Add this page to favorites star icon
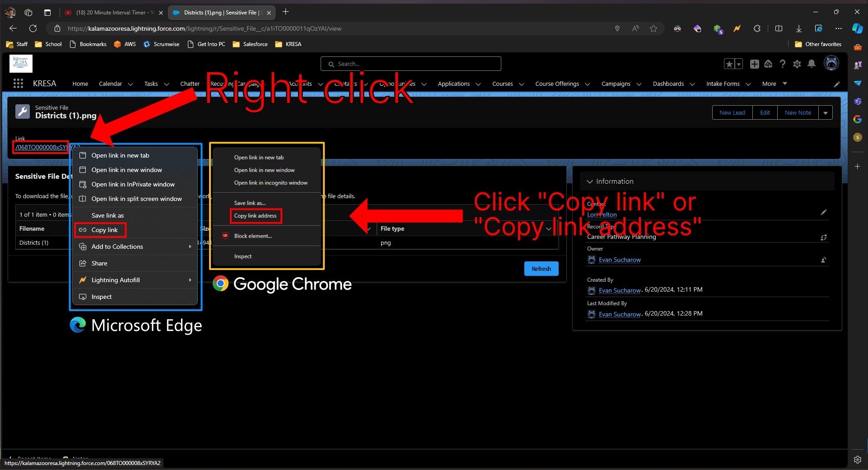The height and width of the screenshot is (470, 868). click(653, 28)
